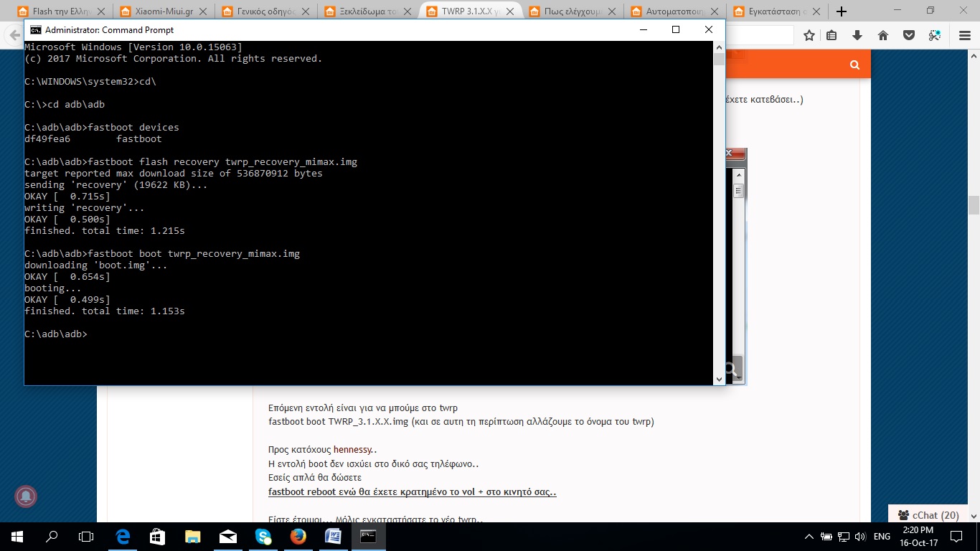Bookmark this page with the star icon
The height and width of the screenshot is (551, 980).
coord(809,35)
